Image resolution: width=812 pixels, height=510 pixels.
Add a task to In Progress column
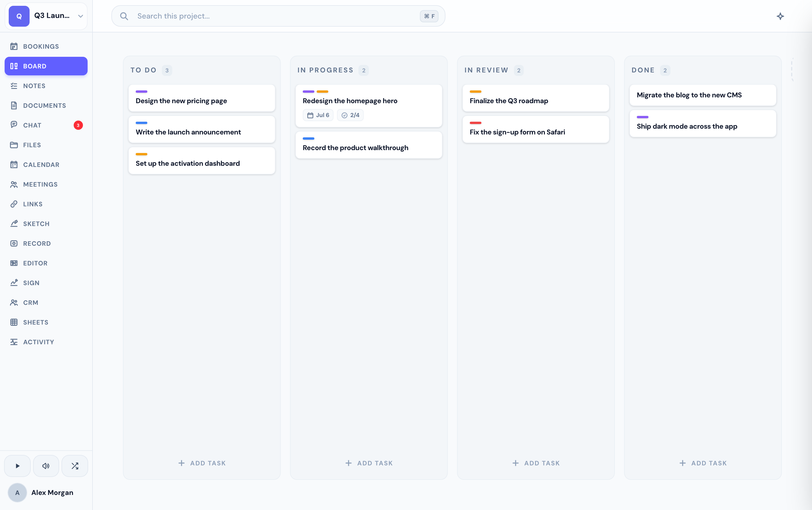tap(369, 463)
